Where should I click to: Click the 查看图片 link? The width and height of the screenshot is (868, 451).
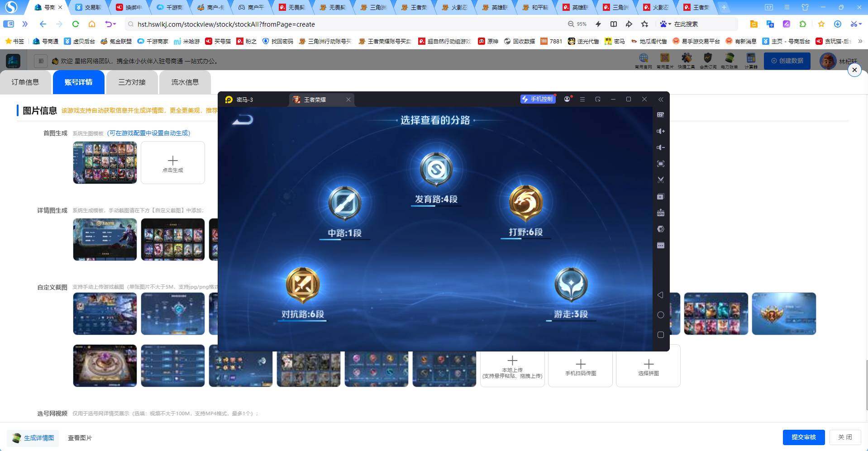(x=80, y=438)
